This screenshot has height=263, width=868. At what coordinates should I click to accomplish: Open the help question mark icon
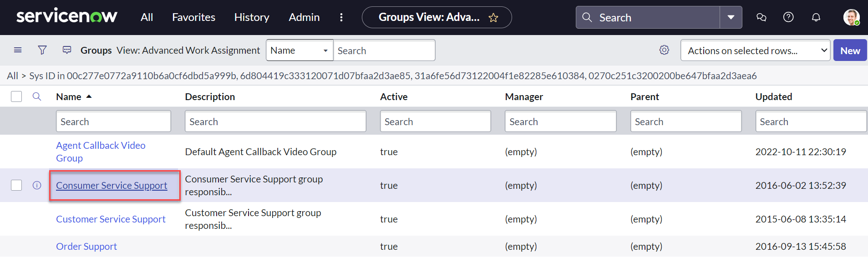(x=788, y=17)
